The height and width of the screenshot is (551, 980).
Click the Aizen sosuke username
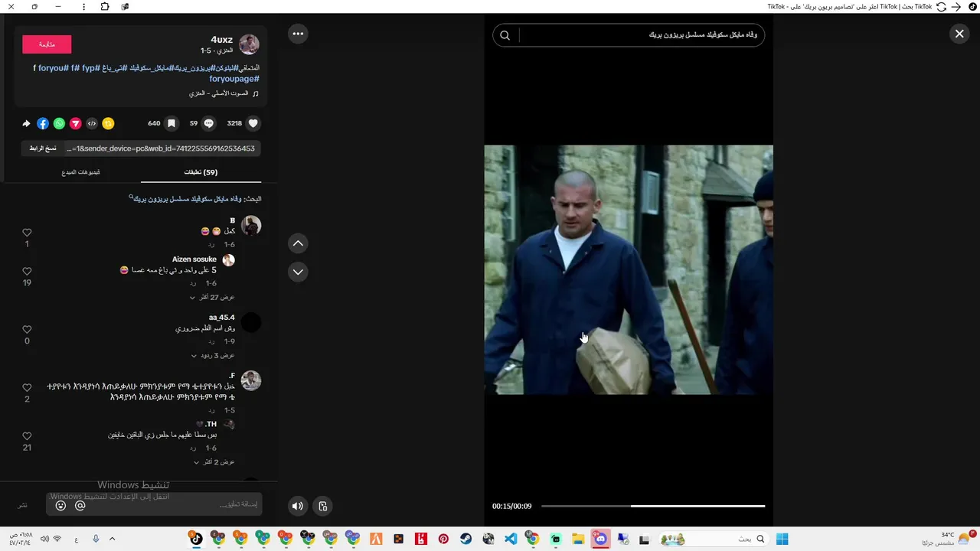coord(194,259)
